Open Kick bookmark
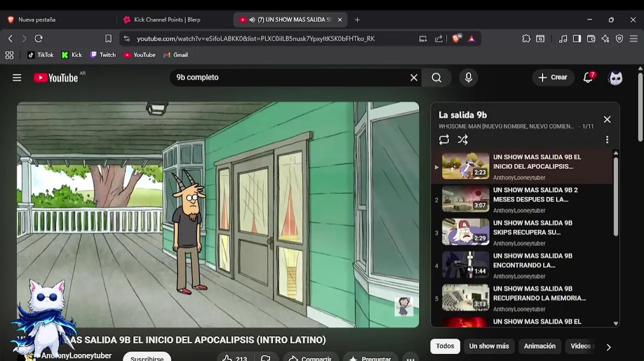This screenshot has width=644, height=361. coord(72,55)
